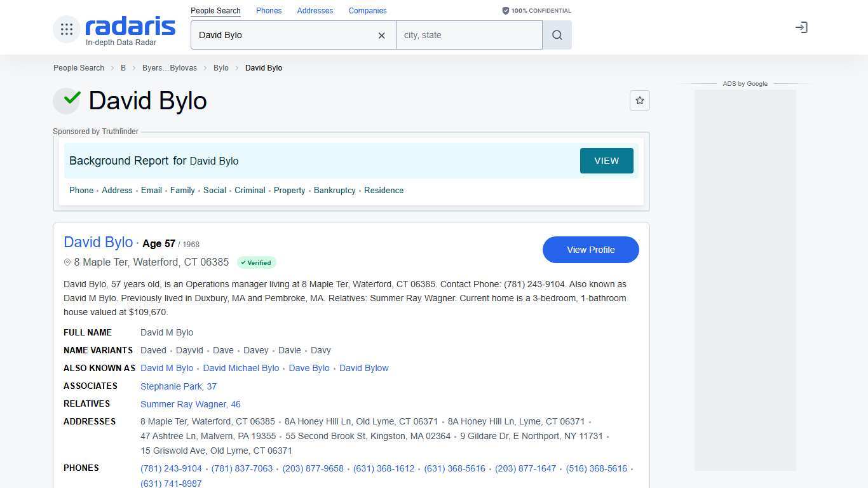Viewport: 868px width, 488px height.
Task: Click the green checkmark beside David Bylo heading
Action: [x=67, y=100]
